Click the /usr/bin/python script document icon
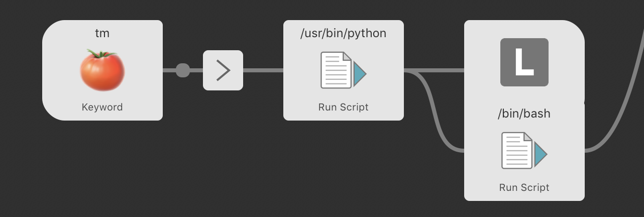Screen dimensions: 644x217 (x=337, y=70)
